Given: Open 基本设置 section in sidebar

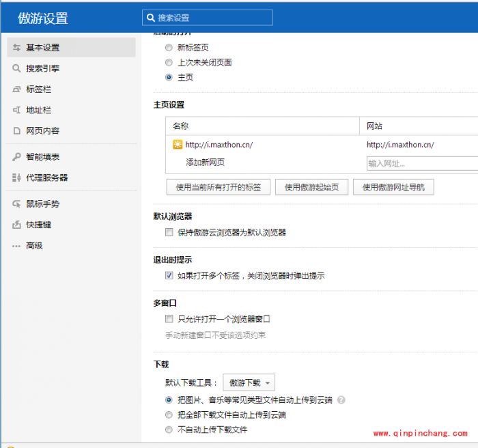Looking at the screenshot, I should pos(71,48).
